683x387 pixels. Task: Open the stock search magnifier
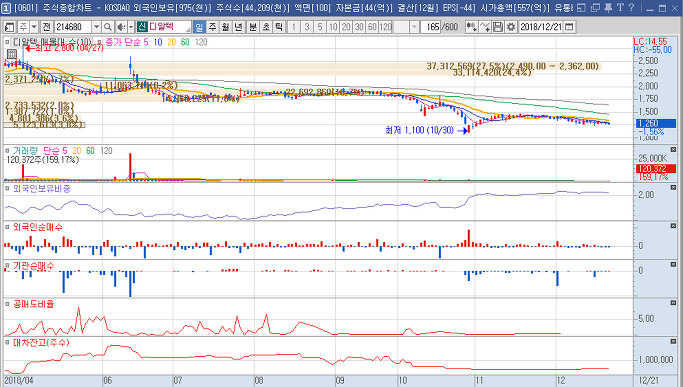(x=108, y=27)
